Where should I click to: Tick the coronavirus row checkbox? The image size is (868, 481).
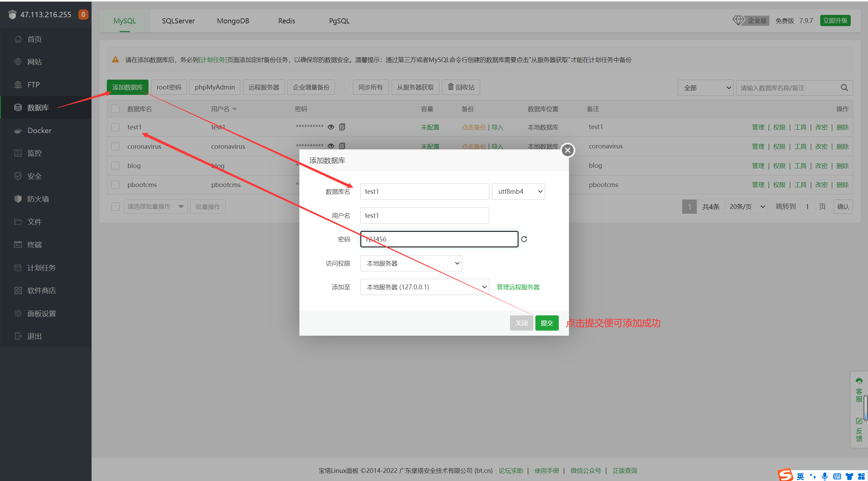click(115, 146)
